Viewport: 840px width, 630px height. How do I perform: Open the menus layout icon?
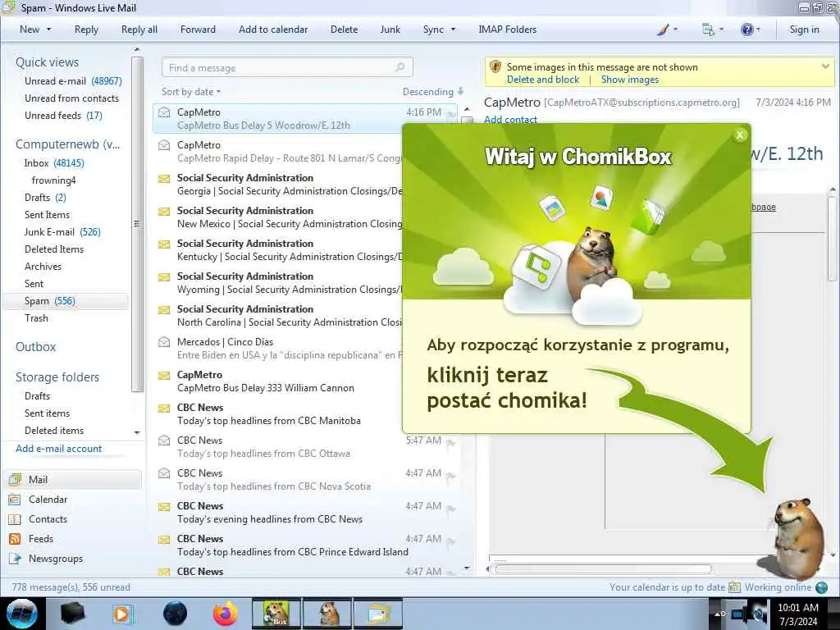click(708, 30)
